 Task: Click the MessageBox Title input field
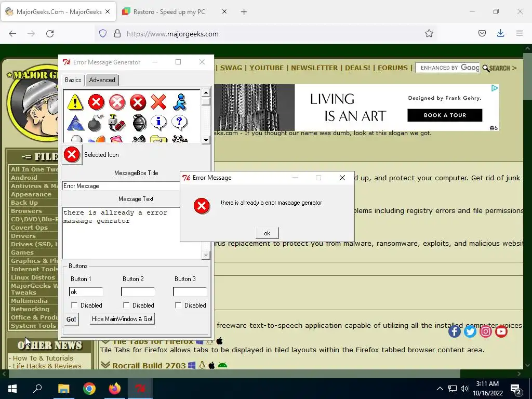tap(121, 186)
